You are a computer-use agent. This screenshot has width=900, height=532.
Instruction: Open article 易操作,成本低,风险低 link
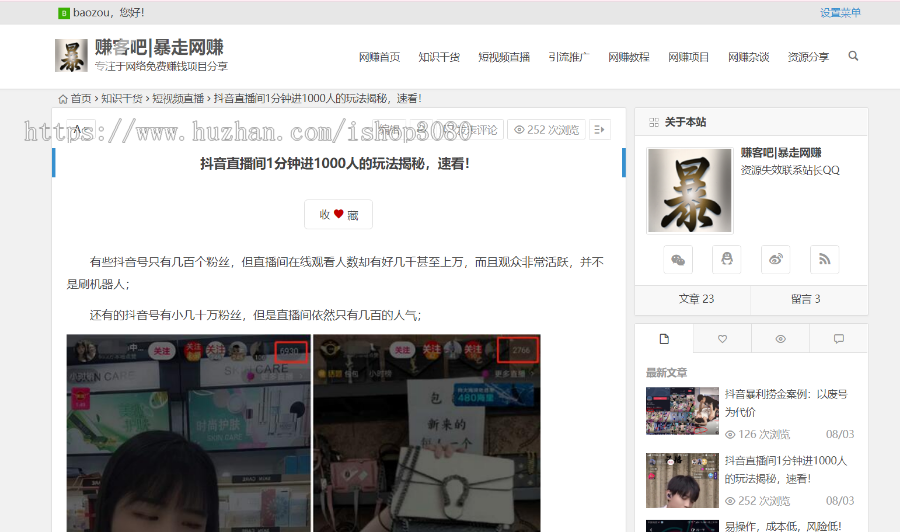point(783,526)
